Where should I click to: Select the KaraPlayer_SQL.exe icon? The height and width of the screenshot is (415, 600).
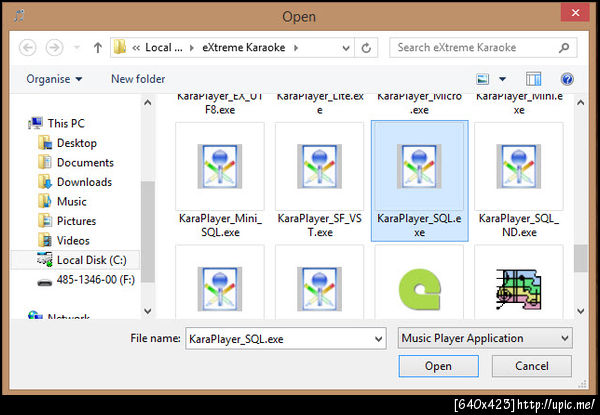[x=419, y=166]
